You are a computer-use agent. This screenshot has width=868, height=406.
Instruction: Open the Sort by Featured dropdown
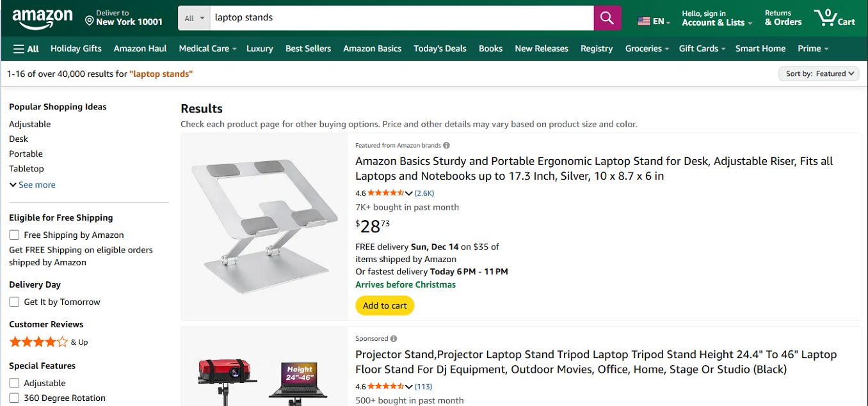point(819,74)
